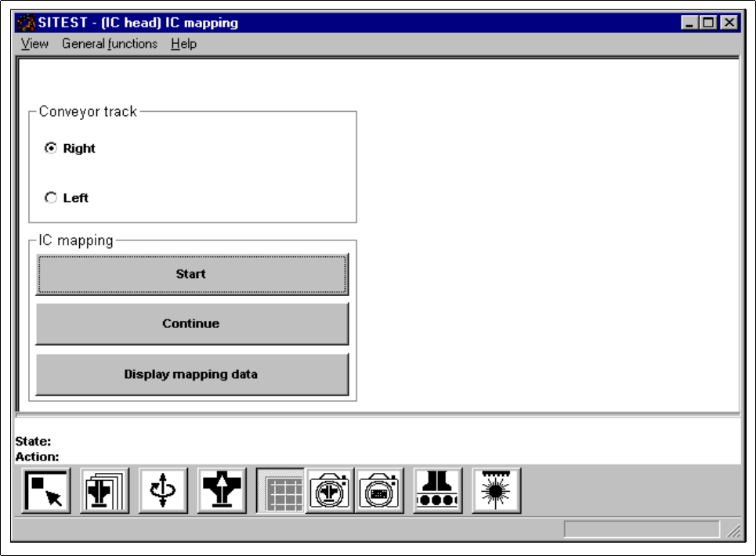Maximize the SITEST window

tap(707, 23)
